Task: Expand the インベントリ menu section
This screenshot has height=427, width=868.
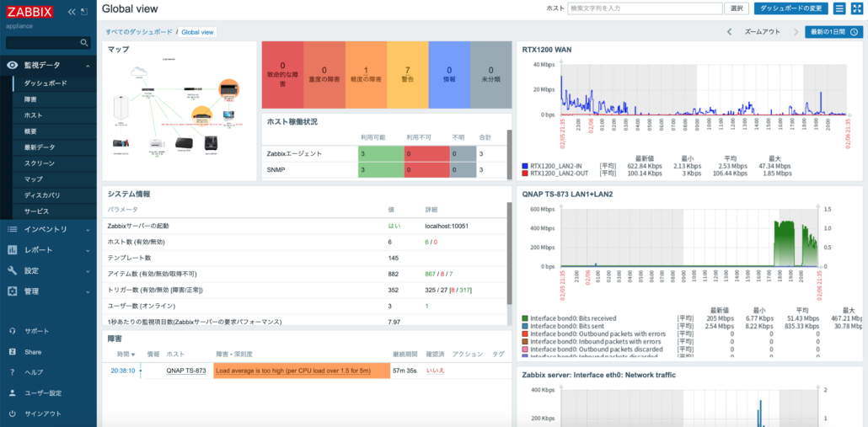Action: coord(88,230)
